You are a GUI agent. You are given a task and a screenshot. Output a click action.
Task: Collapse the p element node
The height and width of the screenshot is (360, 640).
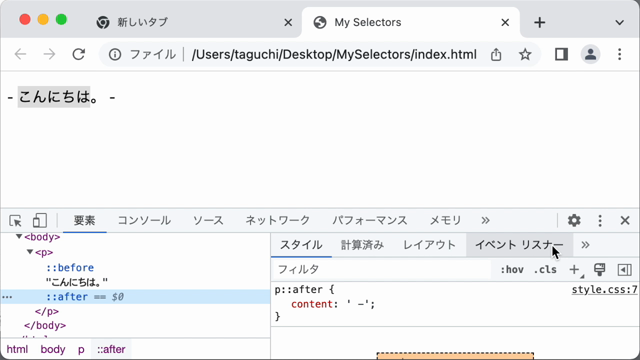(x=30, y=252)
